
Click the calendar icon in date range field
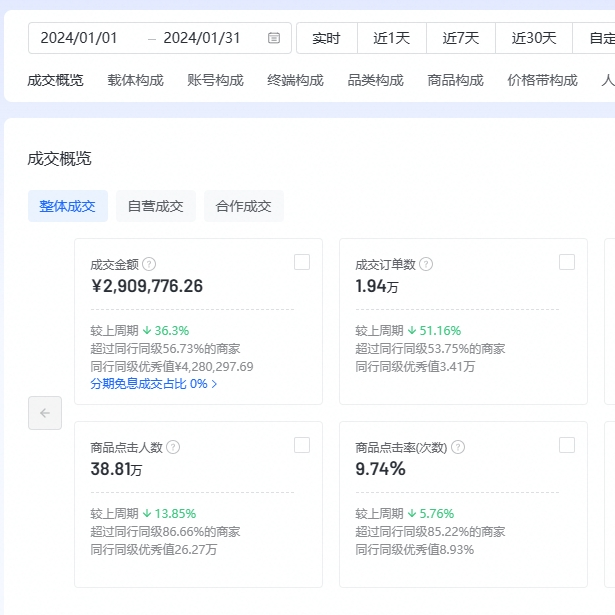pos(274,38)
